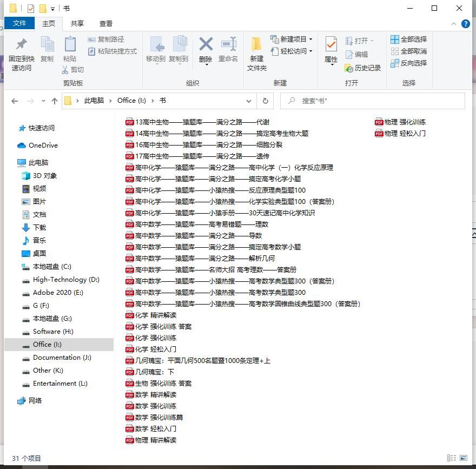The height and width of the screenshot is (469, 476).
Task: Expand the address bar history dropdown
Action: pyautogui.click(x=249, y=101)
